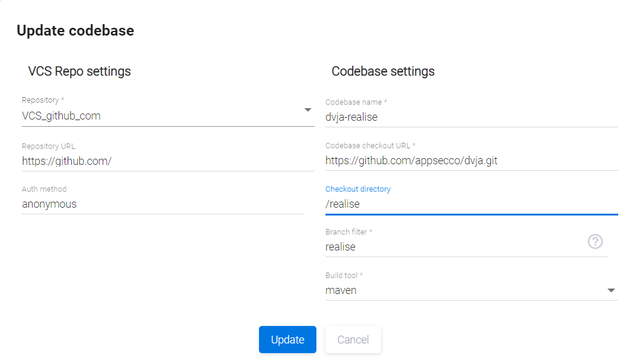Cancel the codebase update dialog
This screenshot has height=364, width=640.
click(x=353, y=339)
